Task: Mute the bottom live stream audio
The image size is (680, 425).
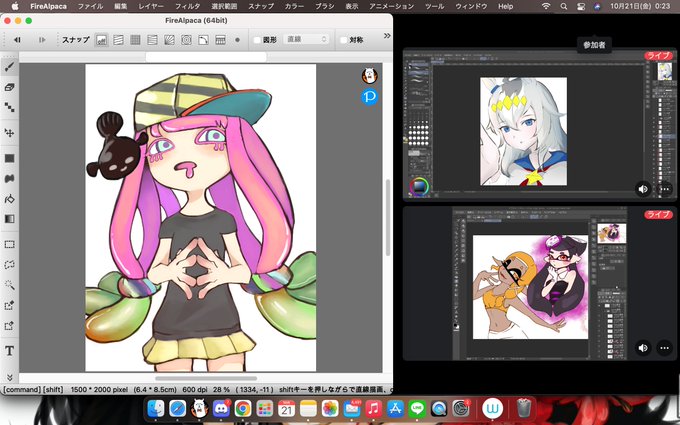Action: click(643, 348)
